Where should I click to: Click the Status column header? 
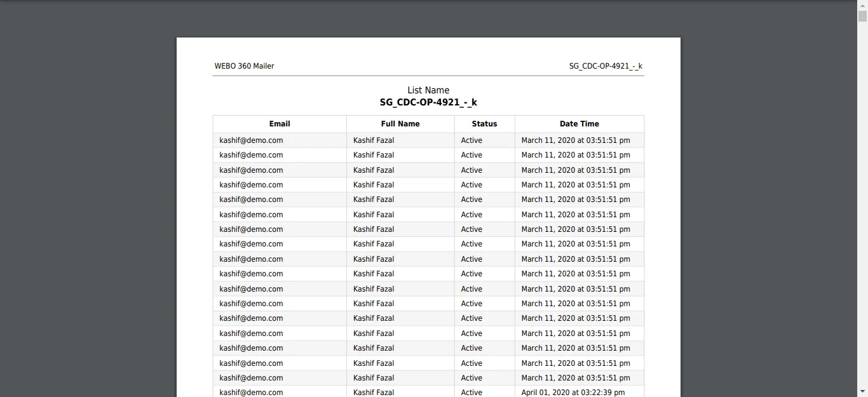[484, 124]
